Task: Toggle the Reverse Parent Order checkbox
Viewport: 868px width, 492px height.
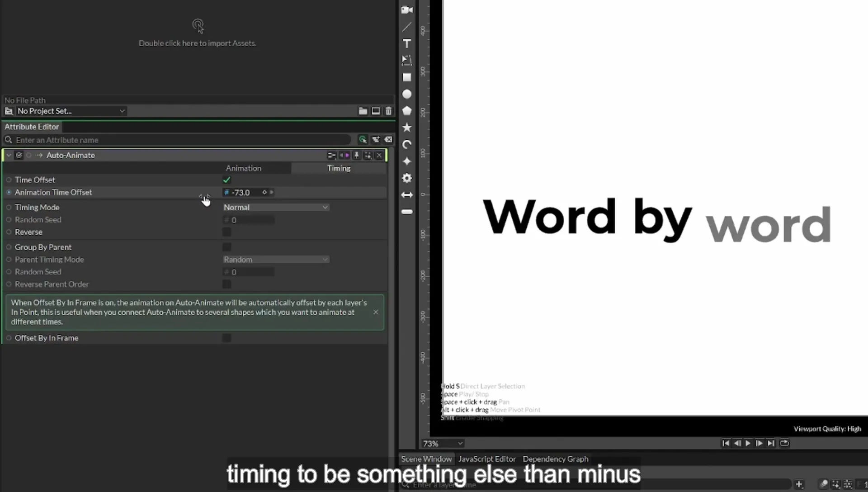Action: (226, 284)
